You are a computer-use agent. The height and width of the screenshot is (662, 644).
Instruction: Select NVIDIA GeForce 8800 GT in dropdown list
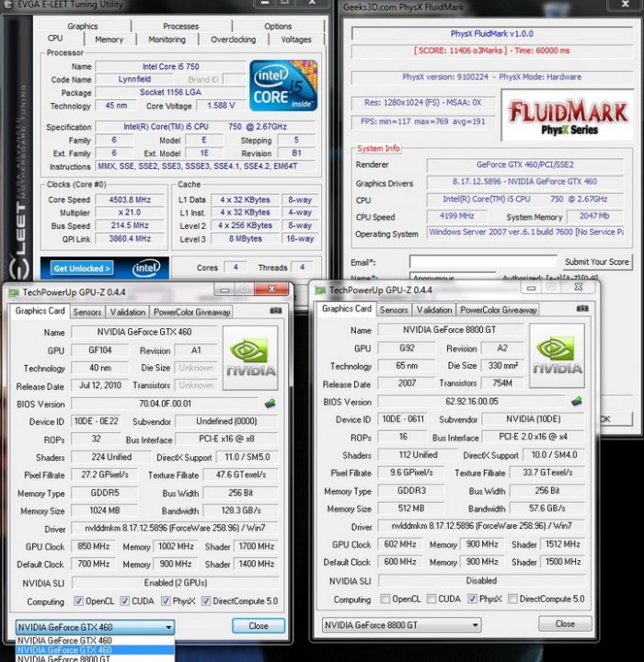point(95,658)
